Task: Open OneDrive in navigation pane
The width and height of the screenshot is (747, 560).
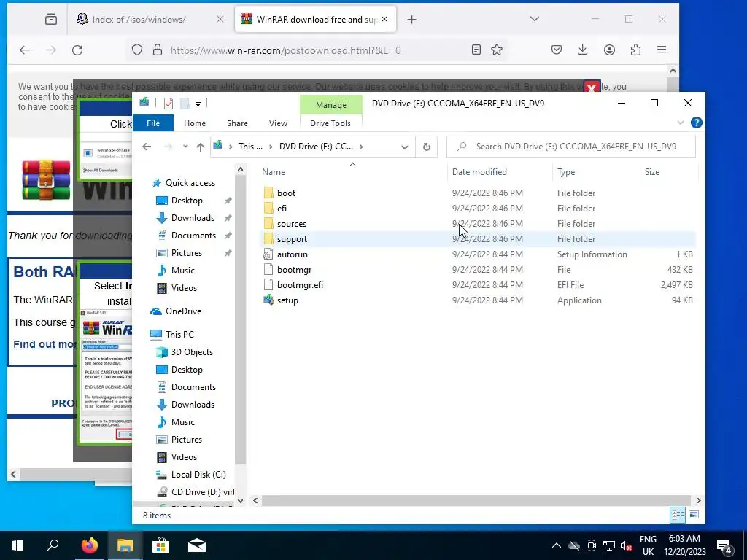Action: click(x=183, y=311)
